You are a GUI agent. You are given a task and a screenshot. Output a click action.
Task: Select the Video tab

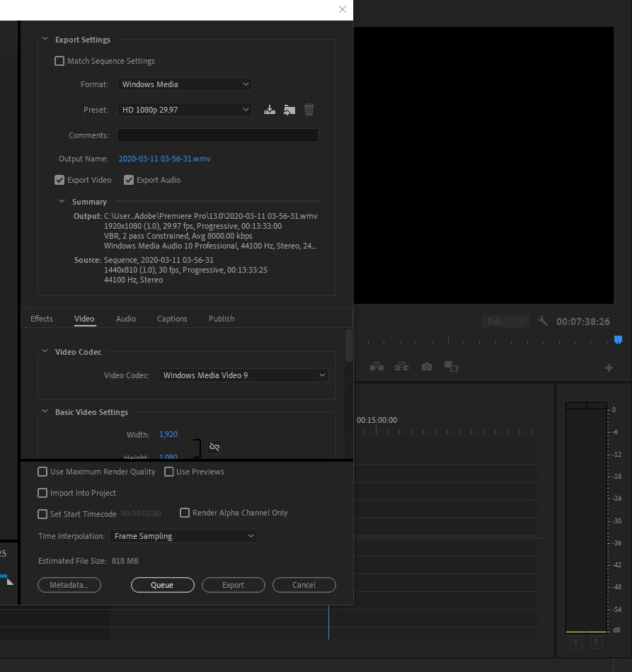(x=84, y=319)
